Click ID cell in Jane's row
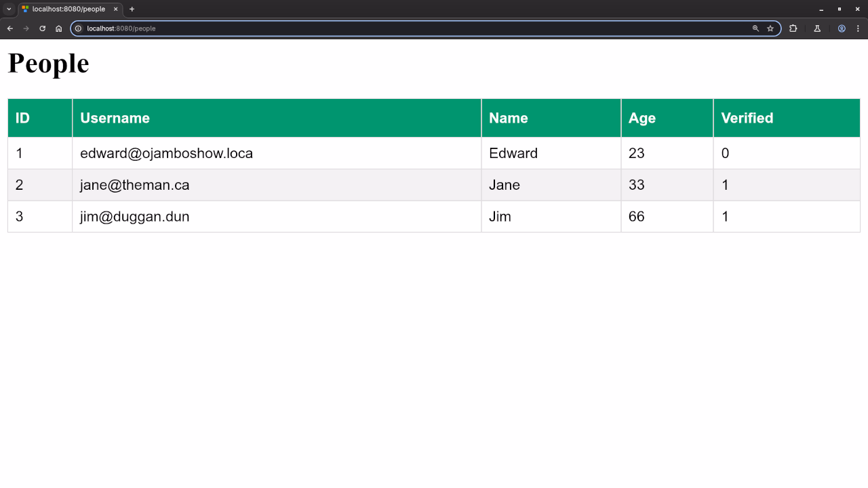The image size is (868, 488). (40, 185)
